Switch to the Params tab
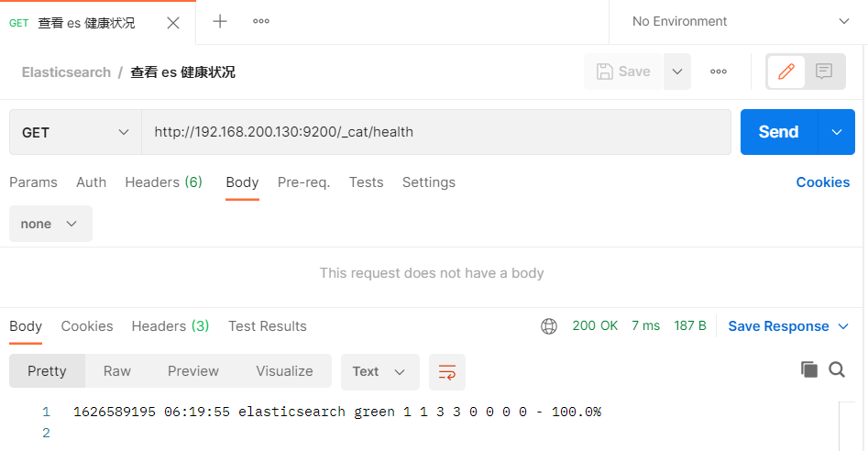The height and width of the screenshot is (451, 868). (x=33, y=182)
